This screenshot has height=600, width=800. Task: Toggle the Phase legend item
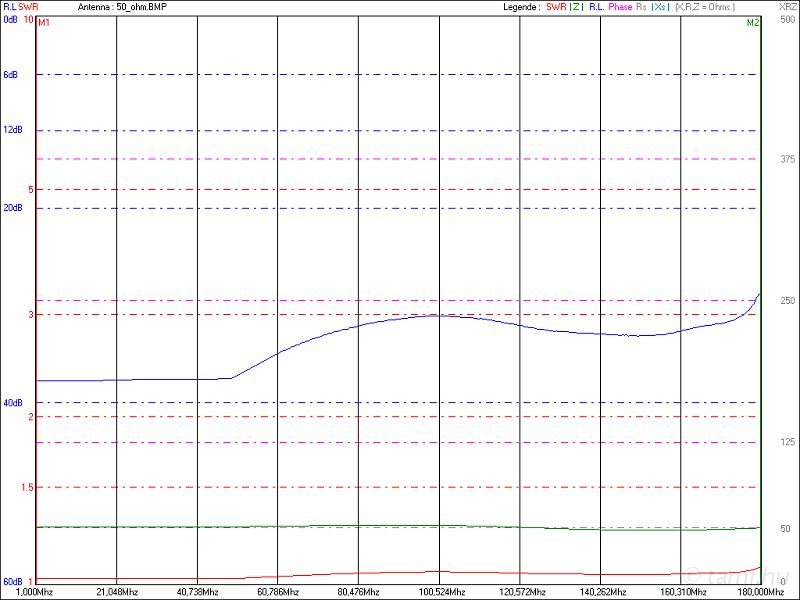click(x=620, y=6)
